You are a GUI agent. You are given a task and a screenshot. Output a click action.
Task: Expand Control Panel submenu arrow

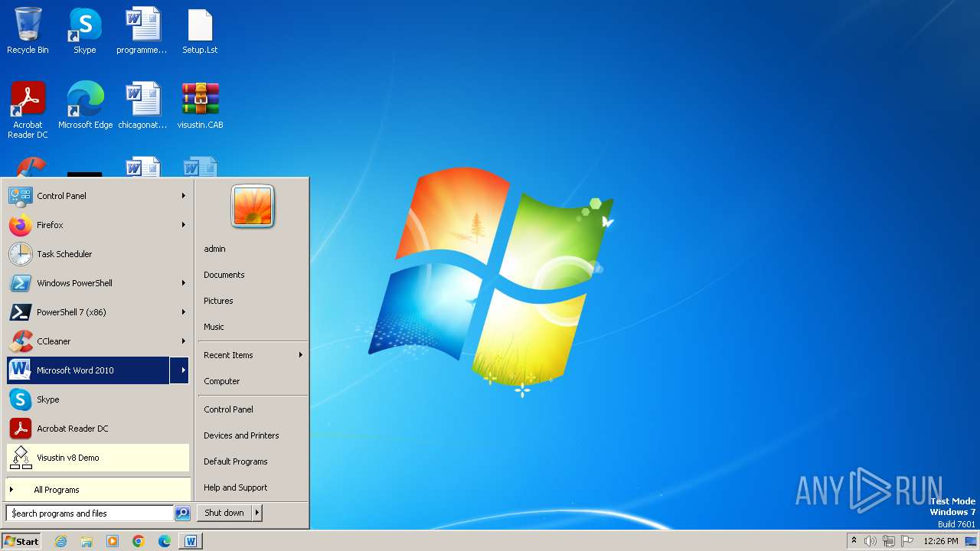point(183,196)
